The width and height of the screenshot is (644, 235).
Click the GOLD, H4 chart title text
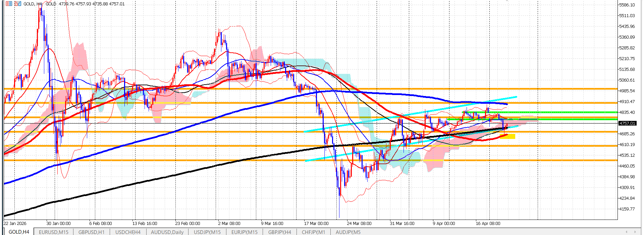(x=33, y=4)
